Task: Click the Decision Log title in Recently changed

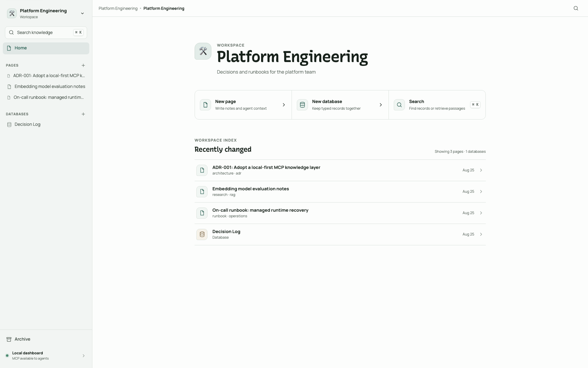Action: (x=226, y=232)
